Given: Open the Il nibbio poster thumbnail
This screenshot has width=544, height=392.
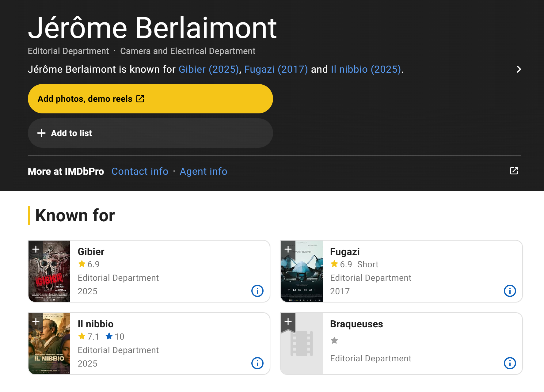Looking at the screenshot, I should point(49,344).
